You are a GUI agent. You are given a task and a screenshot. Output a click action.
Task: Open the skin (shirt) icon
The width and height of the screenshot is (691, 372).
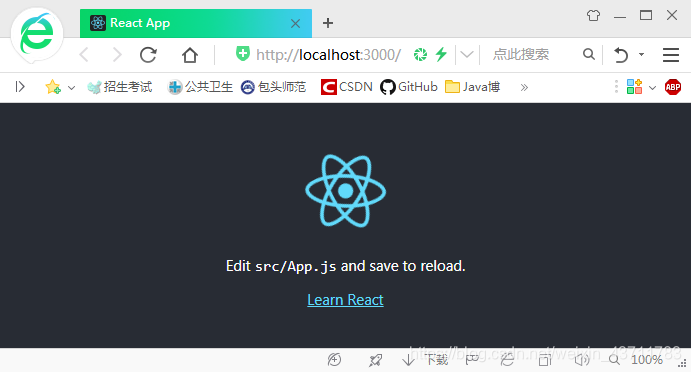click(593, 16)
